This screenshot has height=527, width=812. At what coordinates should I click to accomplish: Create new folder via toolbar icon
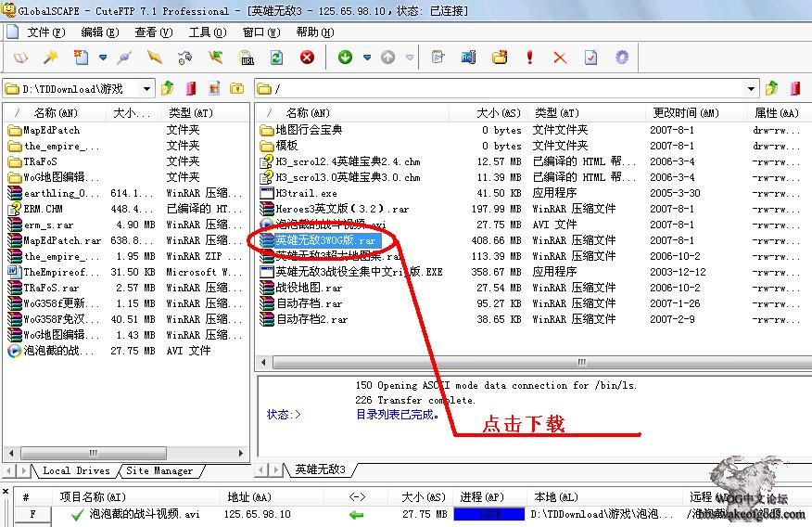coord(500,57)
